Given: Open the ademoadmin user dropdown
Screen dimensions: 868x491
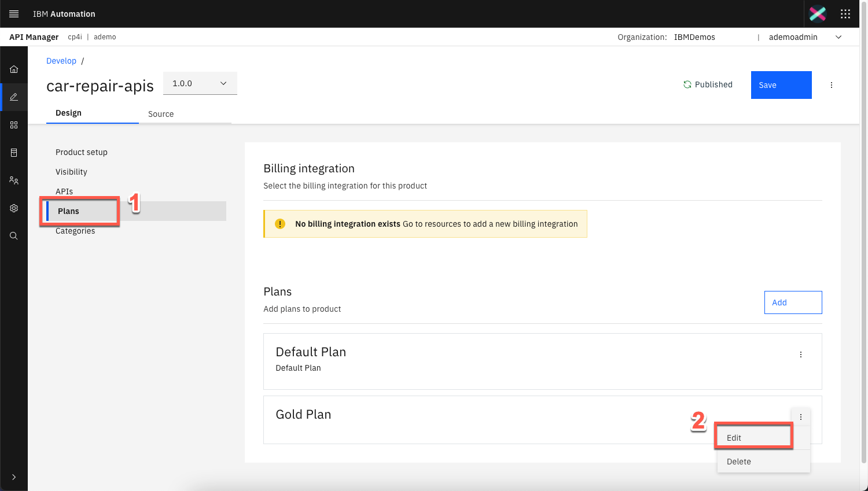Looking at the screenshot, I should click(x=805, y=37).
